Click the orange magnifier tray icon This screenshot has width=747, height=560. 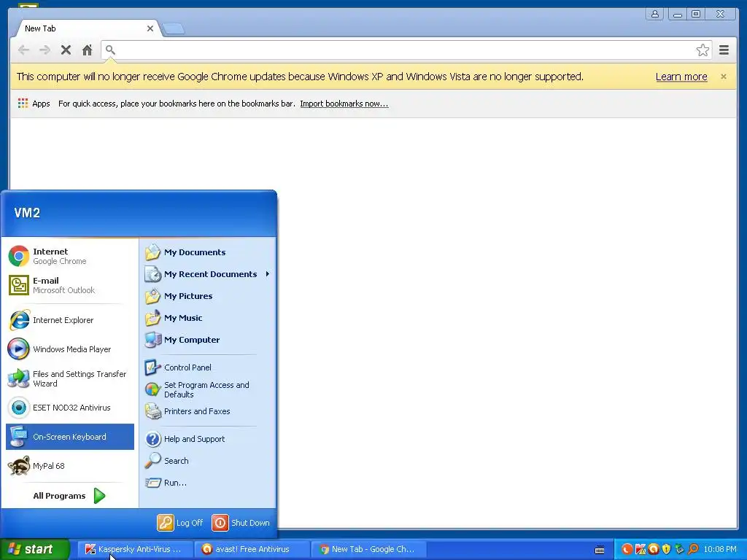pyautogui.click(x=693, y=550)
